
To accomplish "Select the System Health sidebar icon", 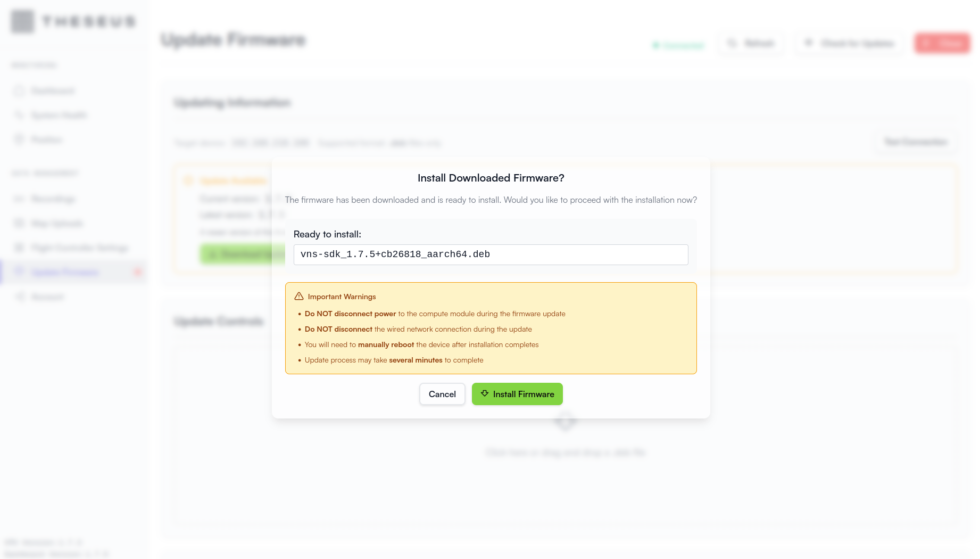I will click(19, 116).
